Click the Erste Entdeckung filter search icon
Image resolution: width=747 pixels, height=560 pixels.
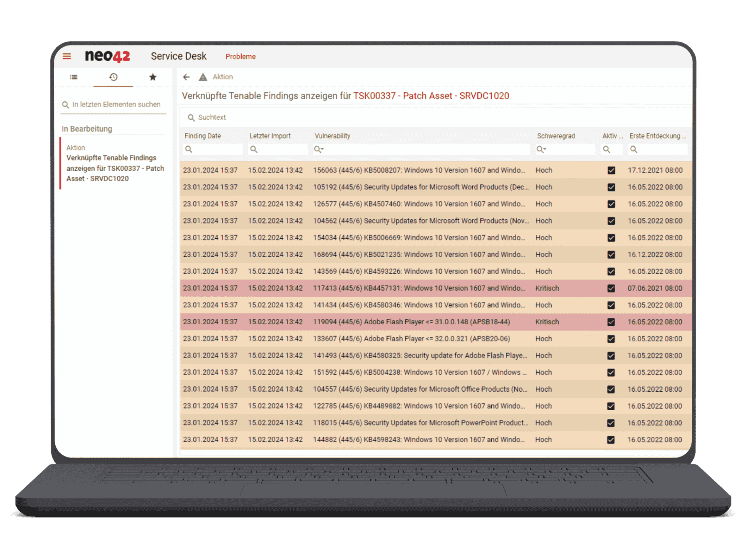[x=633, y=149]
